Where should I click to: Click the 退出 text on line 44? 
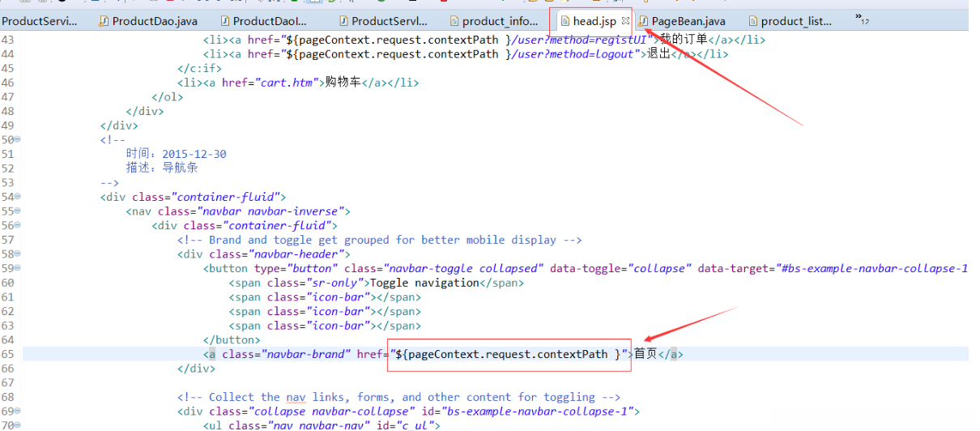(659, 54)
